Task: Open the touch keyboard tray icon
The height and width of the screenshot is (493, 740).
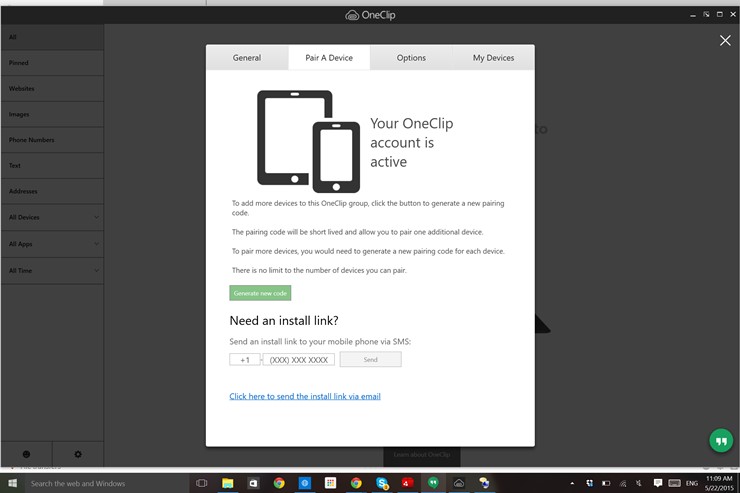Action: coord(674,483)
